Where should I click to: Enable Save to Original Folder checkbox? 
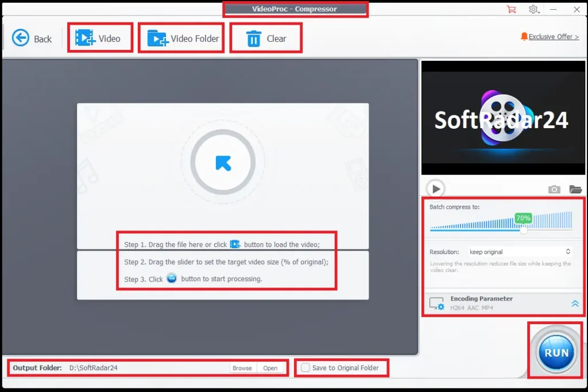pyautogui.click(x=305, y=368)
